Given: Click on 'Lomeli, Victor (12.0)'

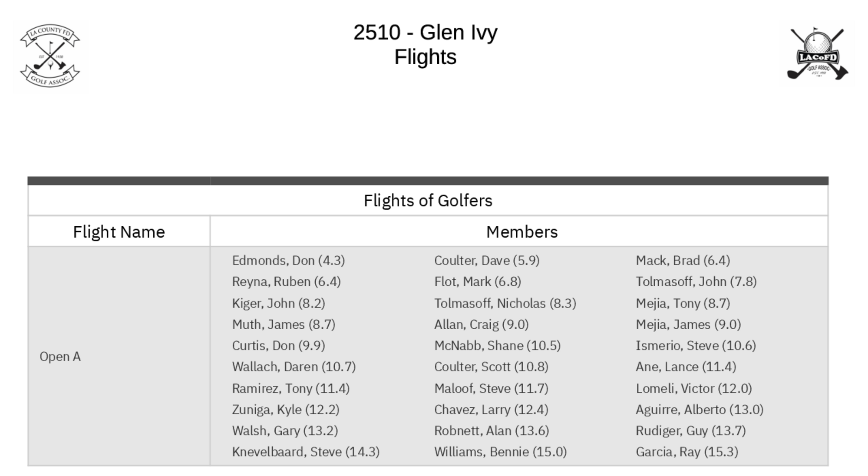Looking at the screenshot, I should tap(693, 388).
